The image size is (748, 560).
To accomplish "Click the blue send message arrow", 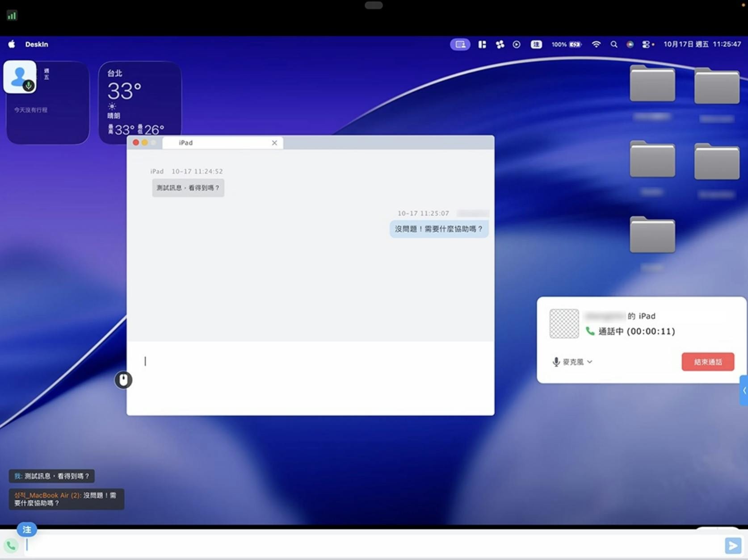I will click(x=732, y=545).
